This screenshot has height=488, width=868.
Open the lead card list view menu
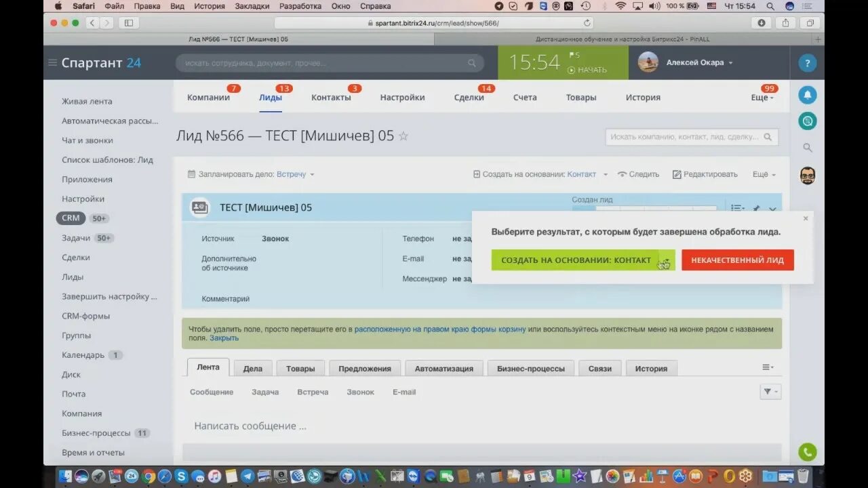(738, 209)
